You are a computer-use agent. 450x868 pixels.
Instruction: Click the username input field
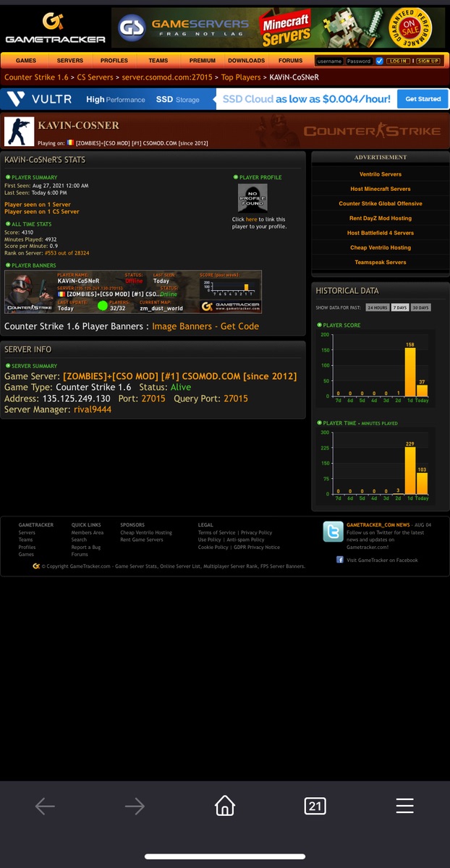pos(329,61)
